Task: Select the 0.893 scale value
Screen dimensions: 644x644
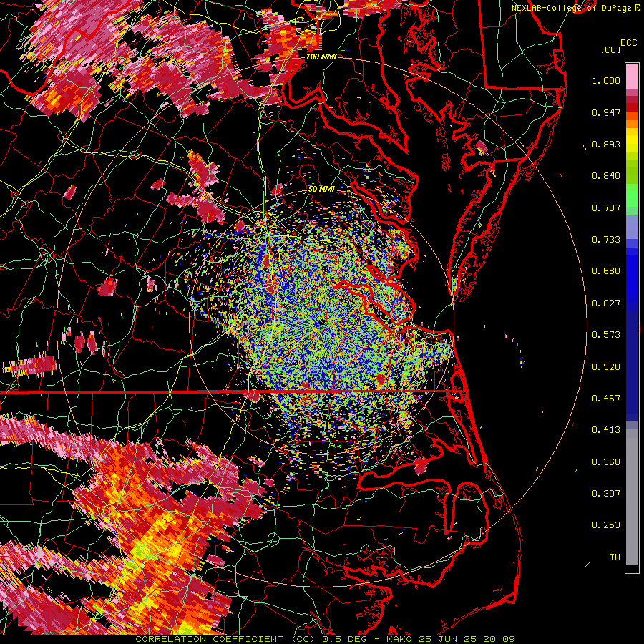Action: coord(606,144)
